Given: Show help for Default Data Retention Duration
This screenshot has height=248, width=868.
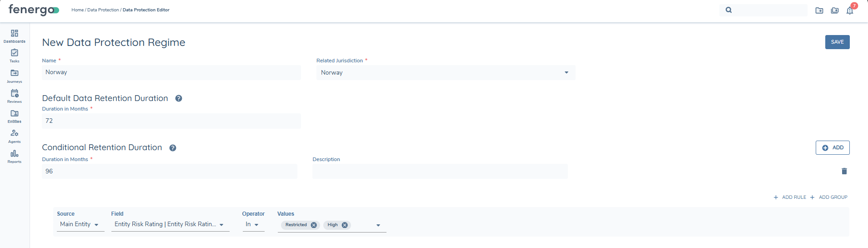Looking at the screenshot, I should coord(179,98).
